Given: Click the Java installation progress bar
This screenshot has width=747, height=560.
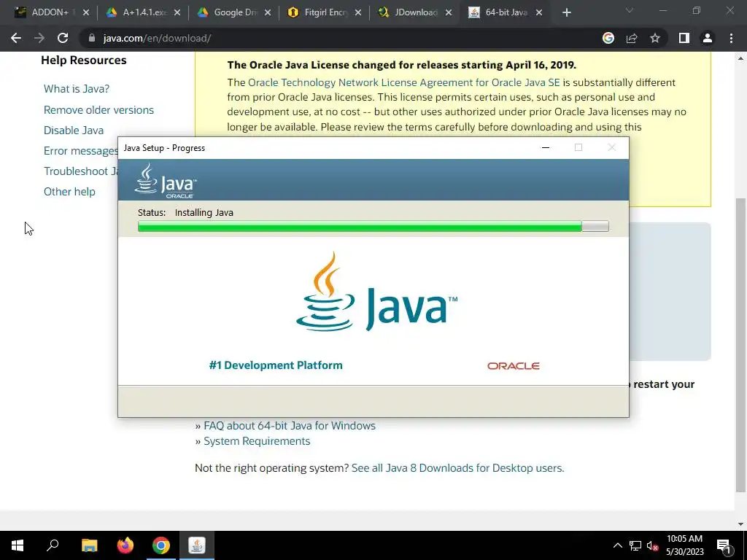Looking at the screenshot, I should [x=373, y=226].
